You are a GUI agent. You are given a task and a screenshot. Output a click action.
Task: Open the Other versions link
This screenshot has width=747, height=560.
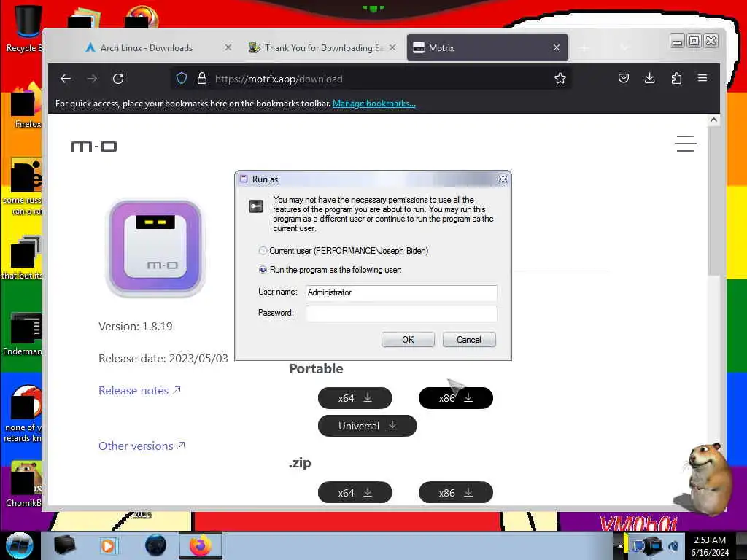142,446
